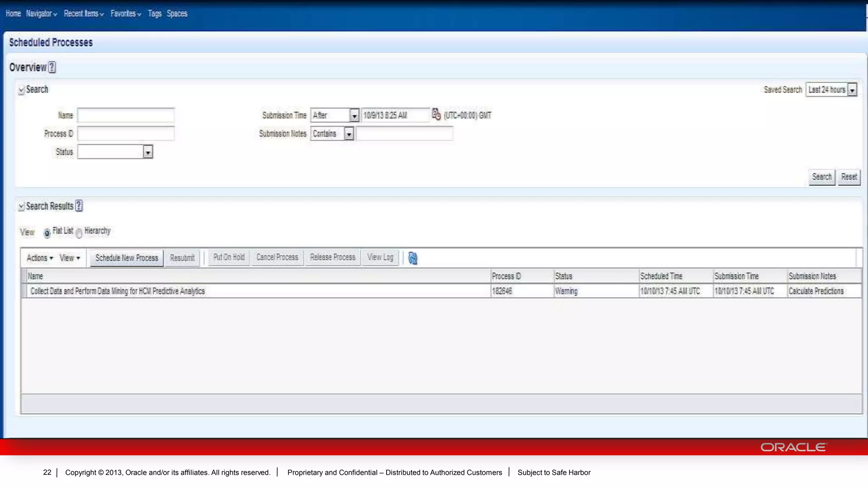This screenshot has height=488, width=868.
Task: Click the Reset button
Action: pos(849,177)
